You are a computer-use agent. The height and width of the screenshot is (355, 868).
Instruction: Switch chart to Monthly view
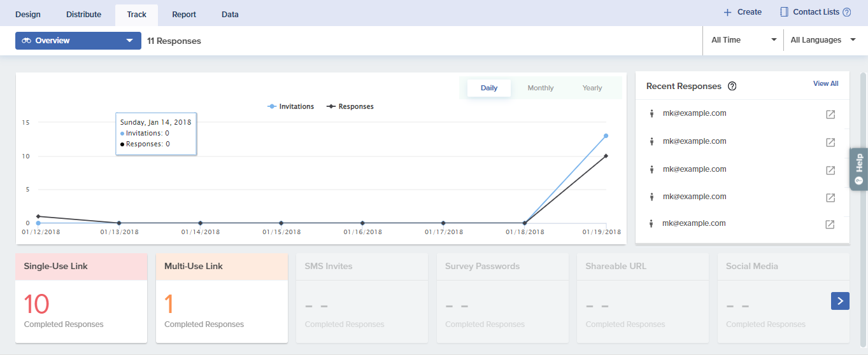540,88
